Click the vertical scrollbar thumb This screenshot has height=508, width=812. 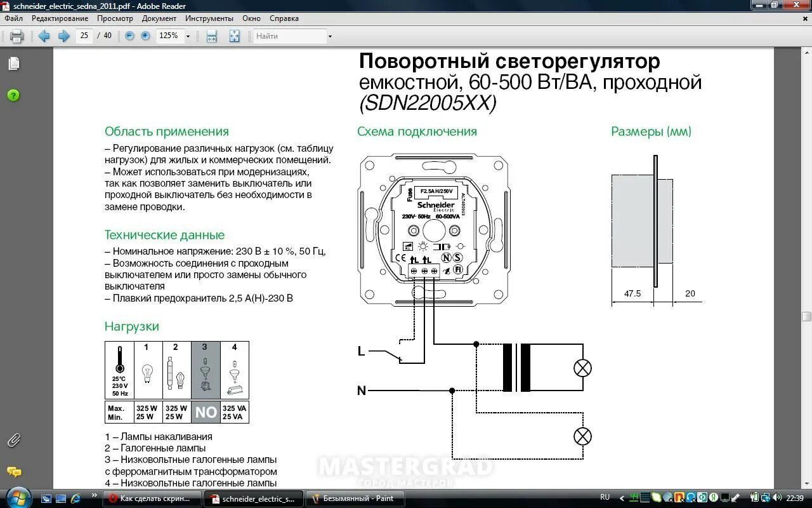806,316
